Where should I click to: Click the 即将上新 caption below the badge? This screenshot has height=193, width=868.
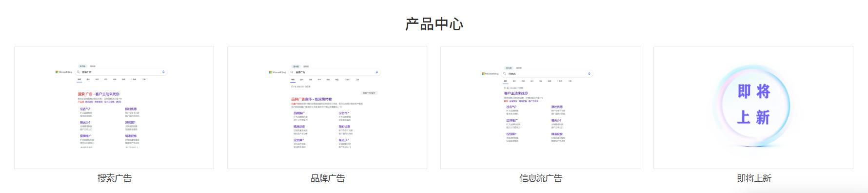coord(754,178)
